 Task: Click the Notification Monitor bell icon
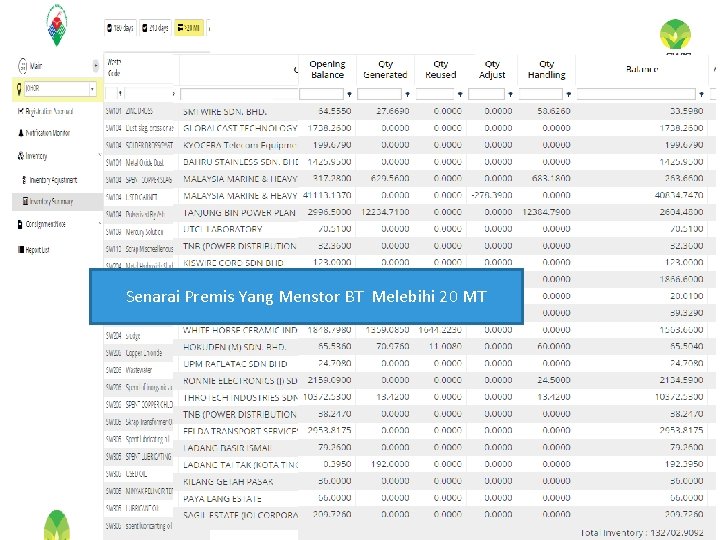click(x=21, y=133)
